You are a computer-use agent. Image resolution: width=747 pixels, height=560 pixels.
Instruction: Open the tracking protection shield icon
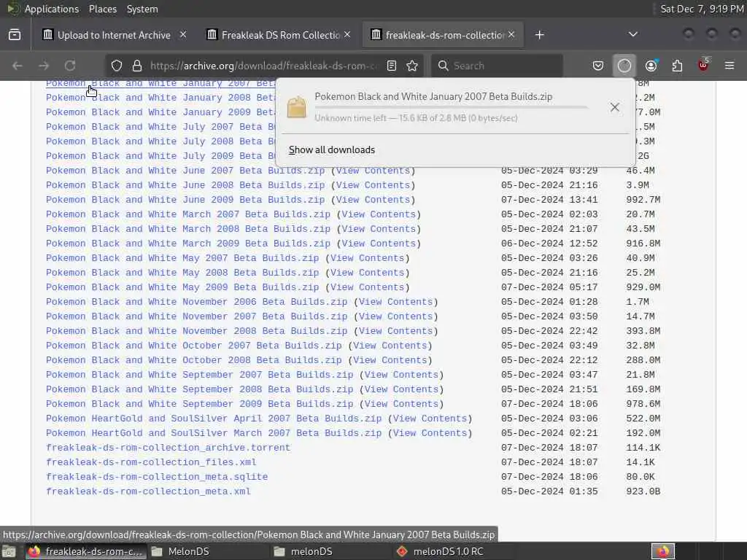[x=117, y=66]
